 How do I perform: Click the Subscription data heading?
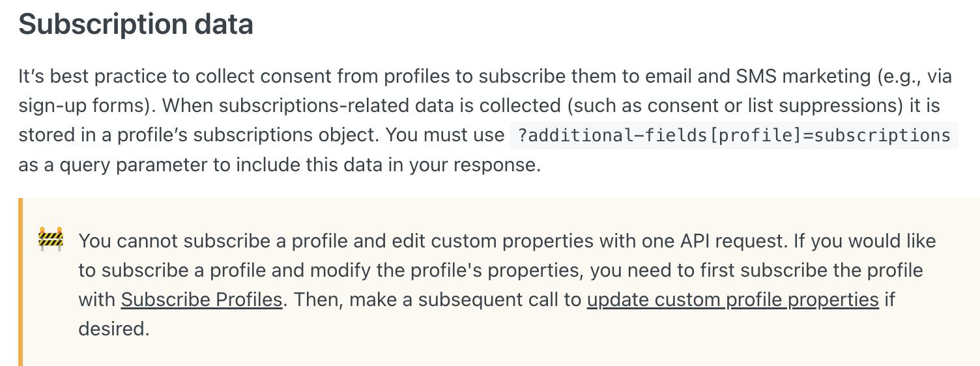click(x=136, y=24)
